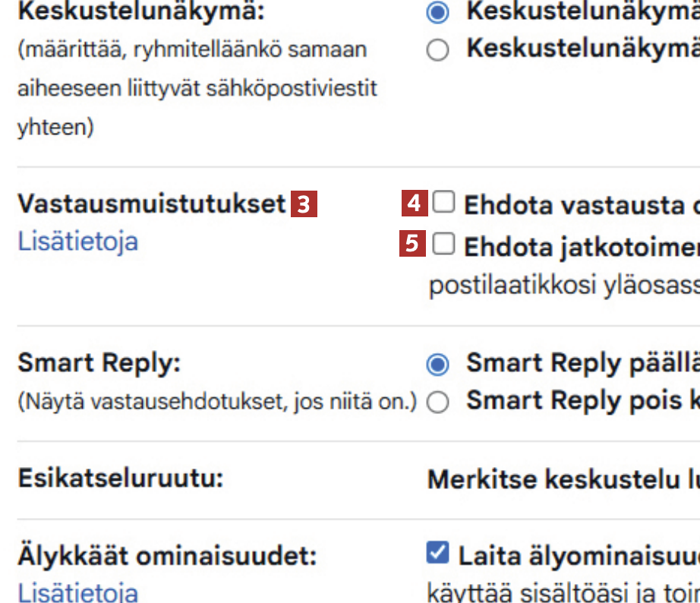Click the 'Smart Reply:' setting heading
This screenshot has height=603, width=700.
coord(99,364)
